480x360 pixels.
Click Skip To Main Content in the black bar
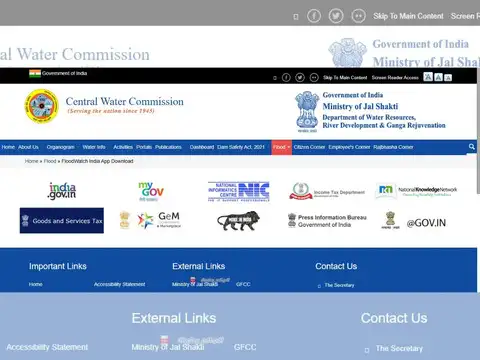click(345, 78)
